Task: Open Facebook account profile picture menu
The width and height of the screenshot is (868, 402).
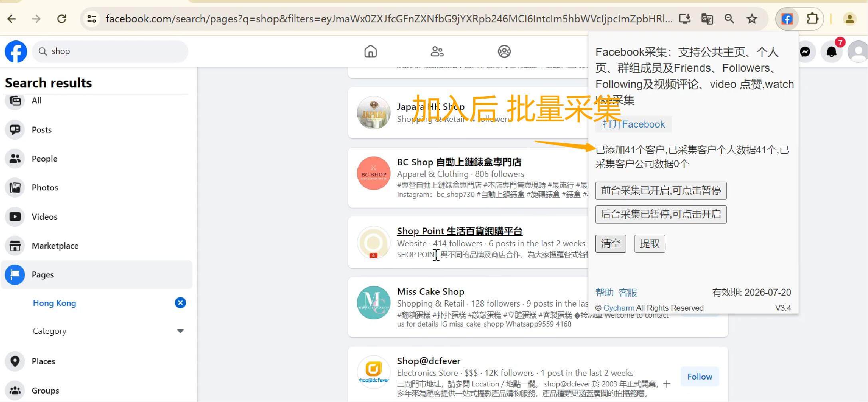Action: pyautogui.click(x=858, y=51)
